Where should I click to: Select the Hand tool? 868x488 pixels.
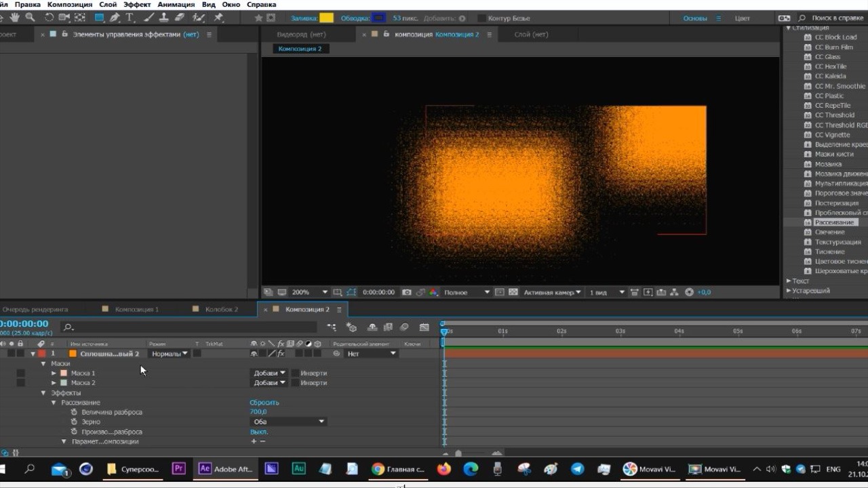click(14, 16)
